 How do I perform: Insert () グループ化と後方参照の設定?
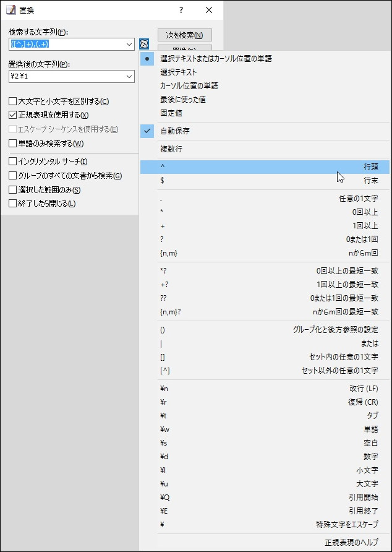tap(265, 330)
